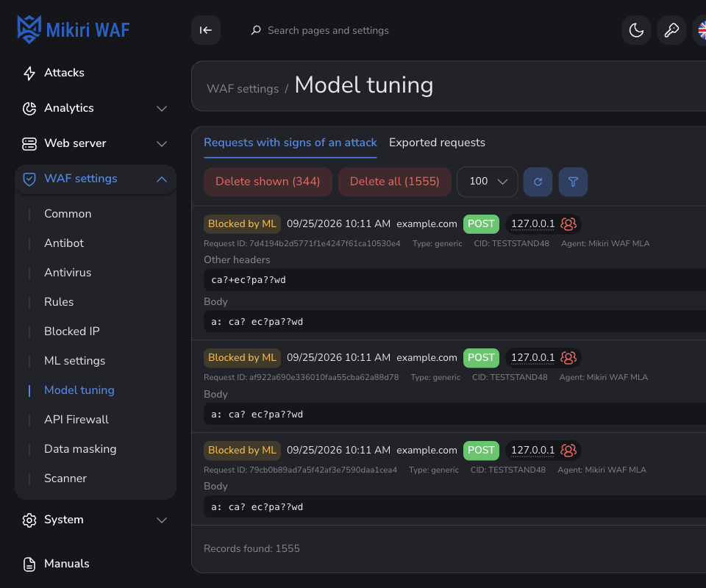706x588 pixels.
Task: Open the key icon settings
Action: click(x=671, y=30)
